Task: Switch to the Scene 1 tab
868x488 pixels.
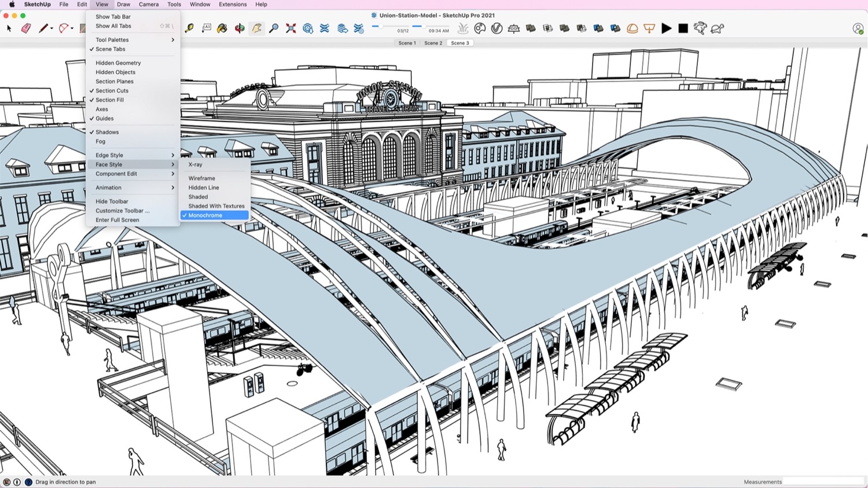Action: click(407, 42)
